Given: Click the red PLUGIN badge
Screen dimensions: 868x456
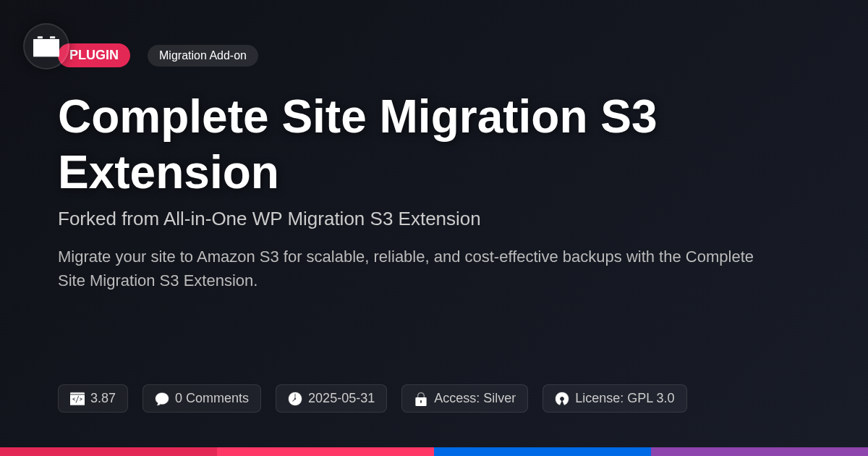Looking at the screenshot, I should (94, 55).
